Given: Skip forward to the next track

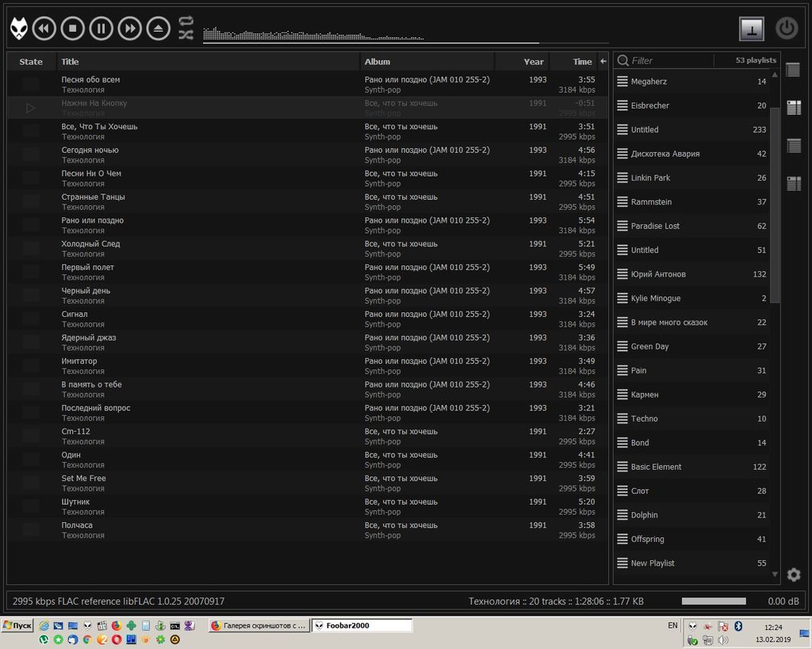Looking at the screenshot, I should click(129, 29).
